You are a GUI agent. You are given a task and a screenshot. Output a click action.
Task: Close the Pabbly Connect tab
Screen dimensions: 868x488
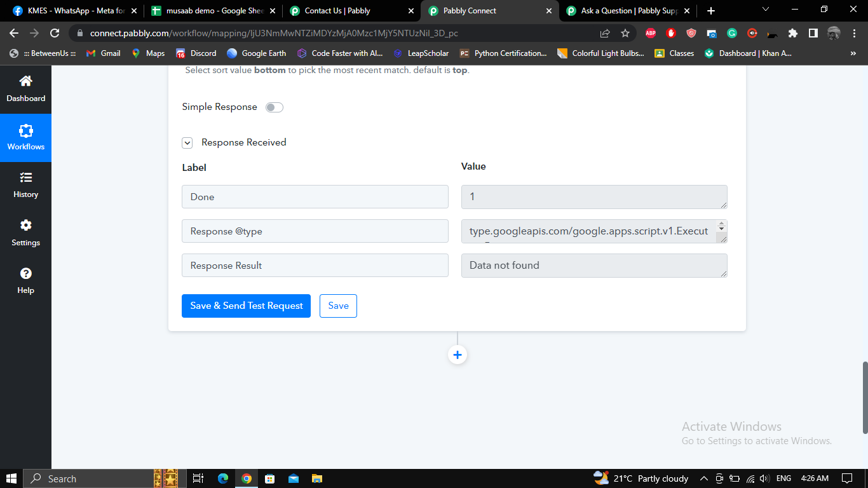(x=548, y=11)
